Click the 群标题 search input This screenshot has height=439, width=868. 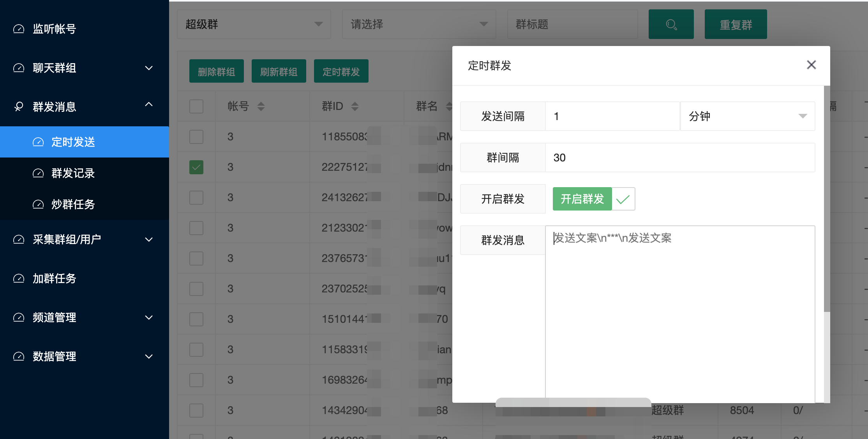point(573,24)
